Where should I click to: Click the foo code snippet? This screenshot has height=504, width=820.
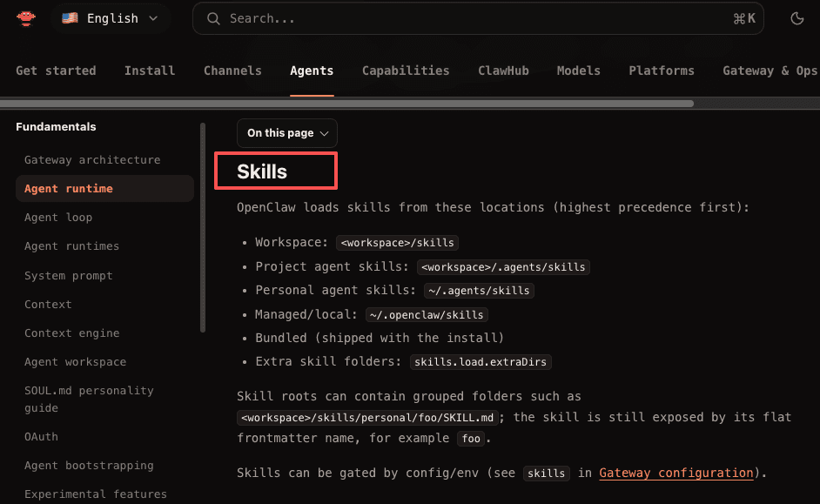(x=471, y=439)
